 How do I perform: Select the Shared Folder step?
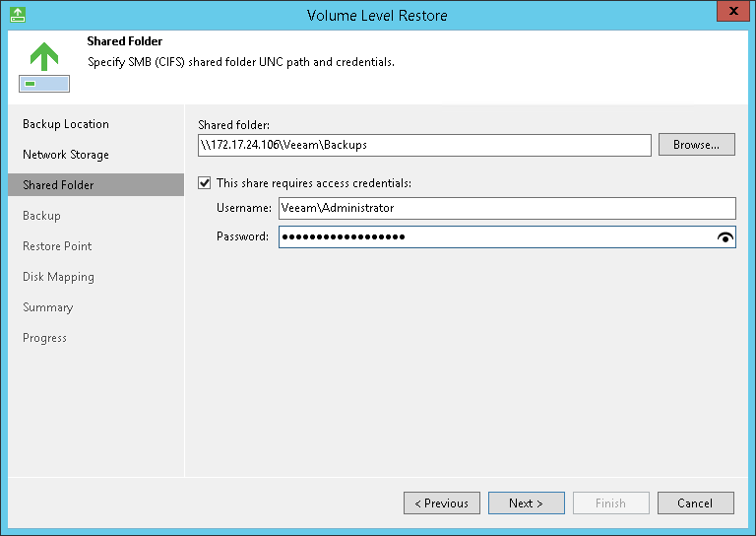coord(95,185)
